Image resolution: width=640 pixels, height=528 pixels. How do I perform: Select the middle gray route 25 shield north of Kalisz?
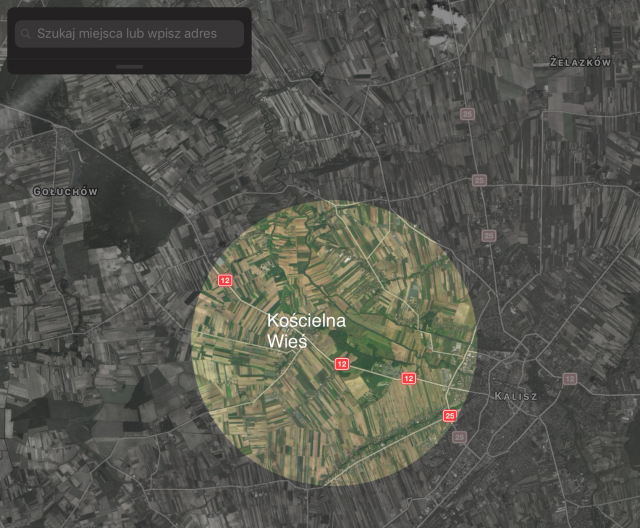[479, 181]
